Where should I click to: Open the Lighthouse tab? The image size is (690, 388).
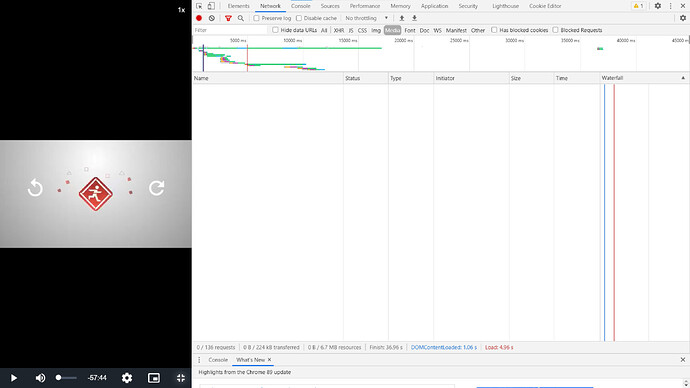[x=506, y=6]
